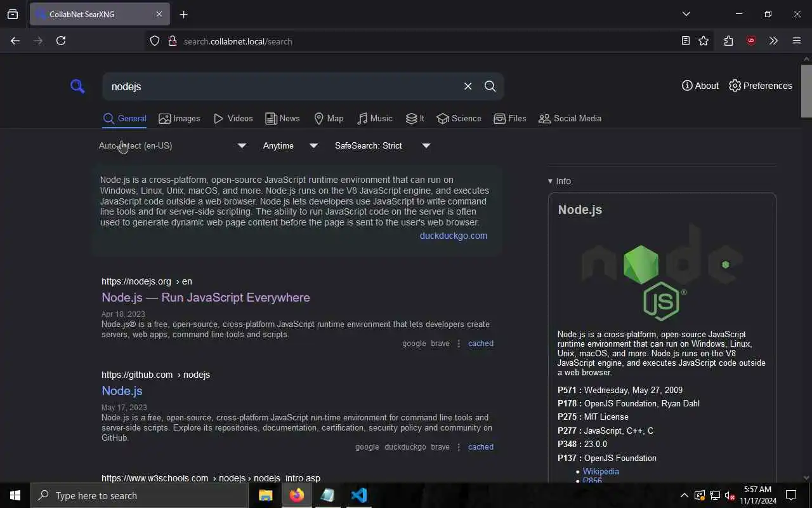The width and height of the screenshot is (812, 508).
Task: Open the uBlock Origin extension icon
Action: point(751,41)
